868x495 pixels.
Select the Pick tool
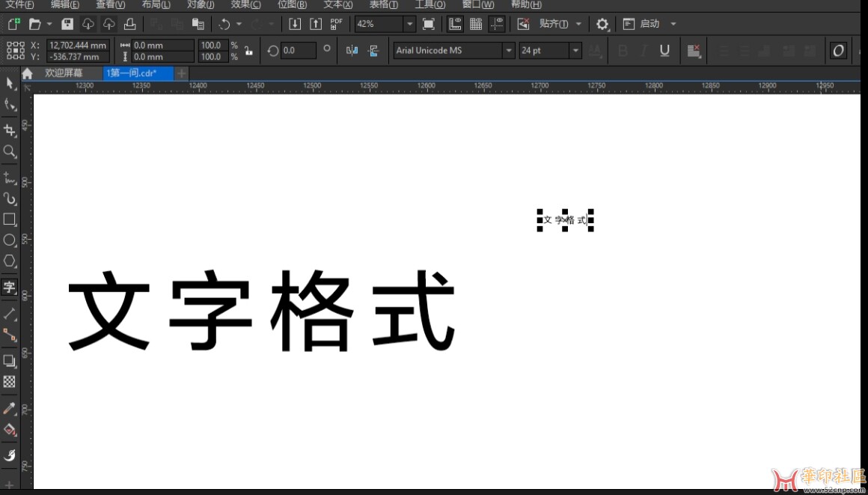click(x=10, y=84)
